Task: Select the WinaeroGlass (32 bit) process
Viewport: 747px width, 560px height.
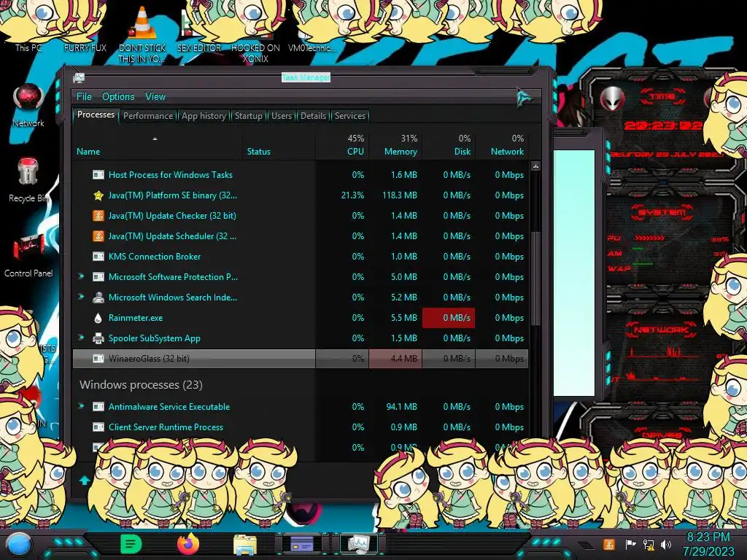Action: (x=301, y=359)
